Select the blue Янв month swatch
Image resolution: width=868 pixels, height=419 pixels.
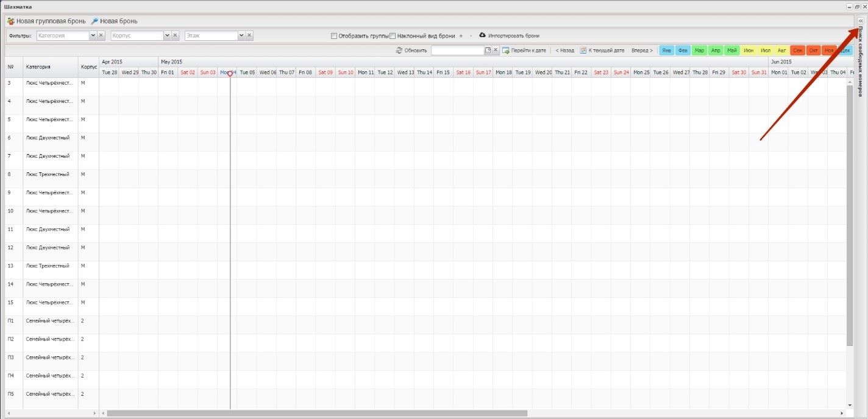coord(667,51)
